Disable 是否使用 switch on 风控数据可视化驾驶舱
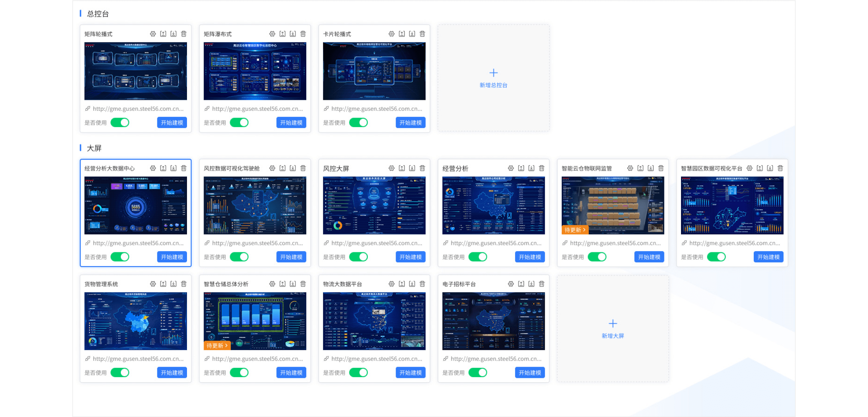 point(239,257)
